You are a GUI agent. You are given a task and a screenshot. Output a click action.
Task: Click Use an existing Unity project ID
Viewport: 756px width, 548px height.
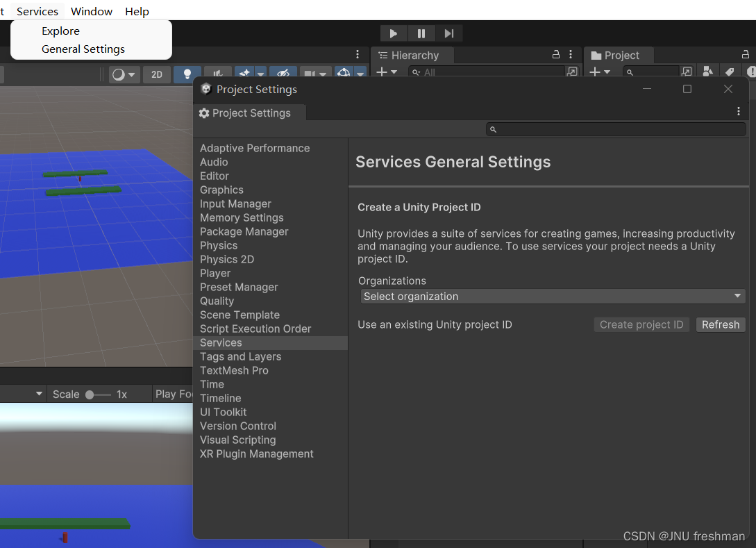tap(435, 324)
